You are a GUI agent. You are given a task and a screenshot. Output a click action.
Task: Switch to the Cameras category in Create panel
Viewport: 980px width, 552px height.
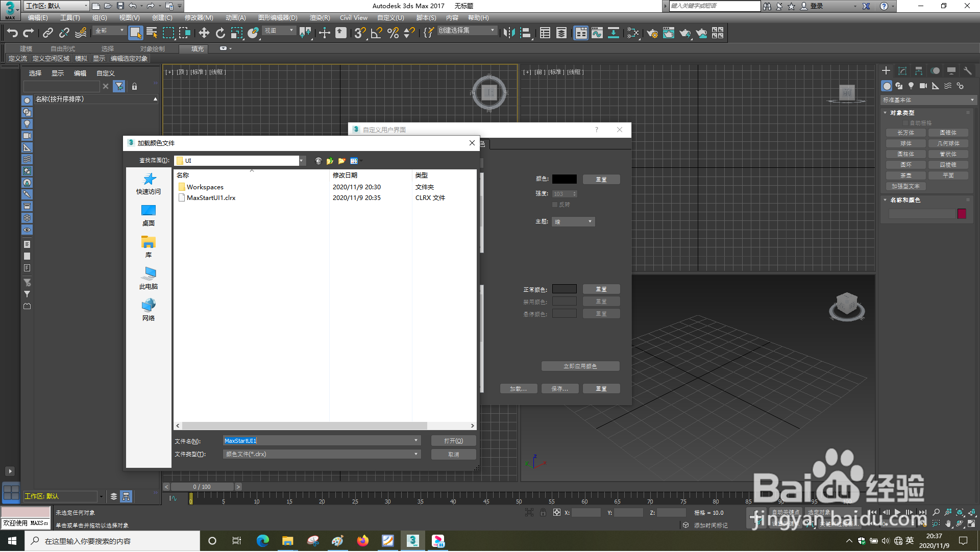923,86
